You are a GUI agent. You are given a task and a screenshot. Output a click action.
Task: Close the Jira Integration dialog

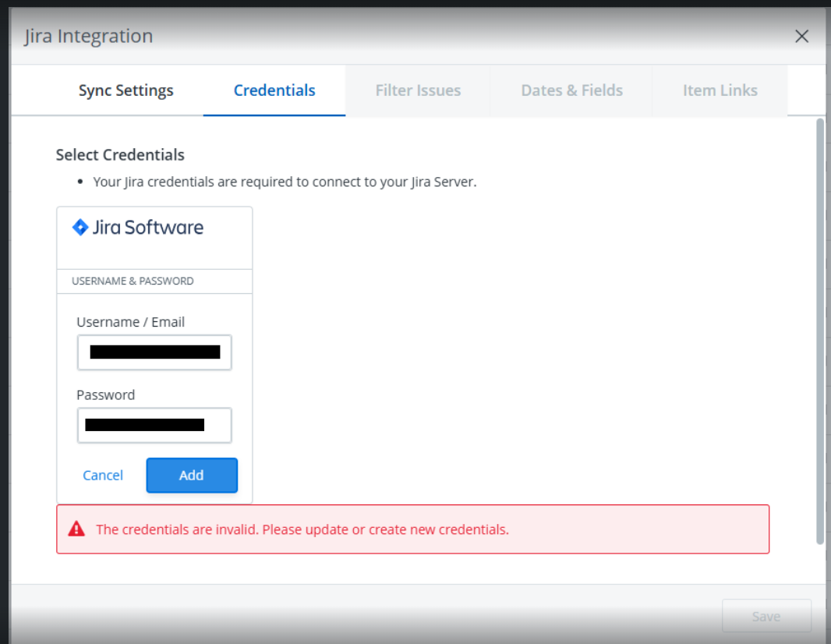801,37
